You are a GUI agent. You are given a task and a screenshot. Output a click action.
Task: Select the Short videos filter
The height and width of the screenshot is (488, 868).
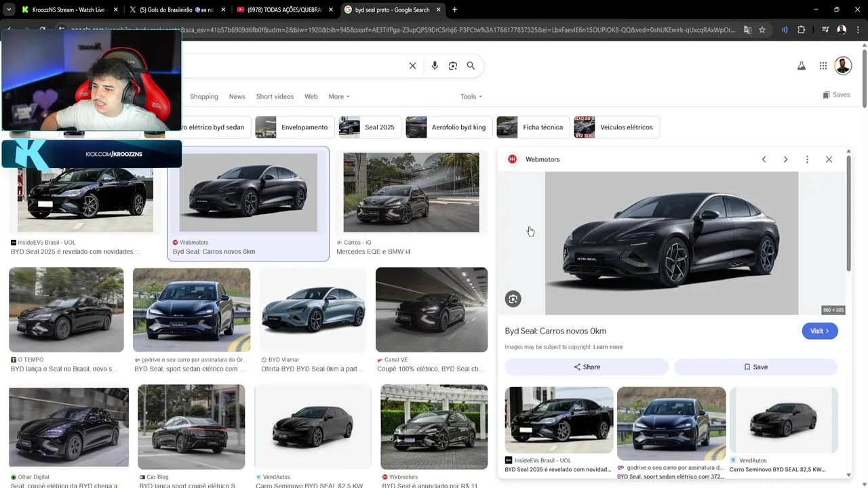point(275,96)
